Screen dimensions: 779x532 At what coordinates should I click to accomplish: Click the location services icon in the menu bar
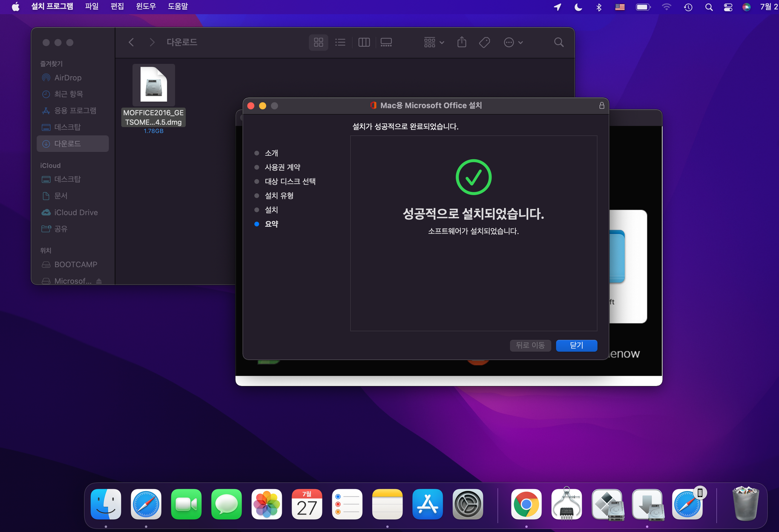[558, 7]
